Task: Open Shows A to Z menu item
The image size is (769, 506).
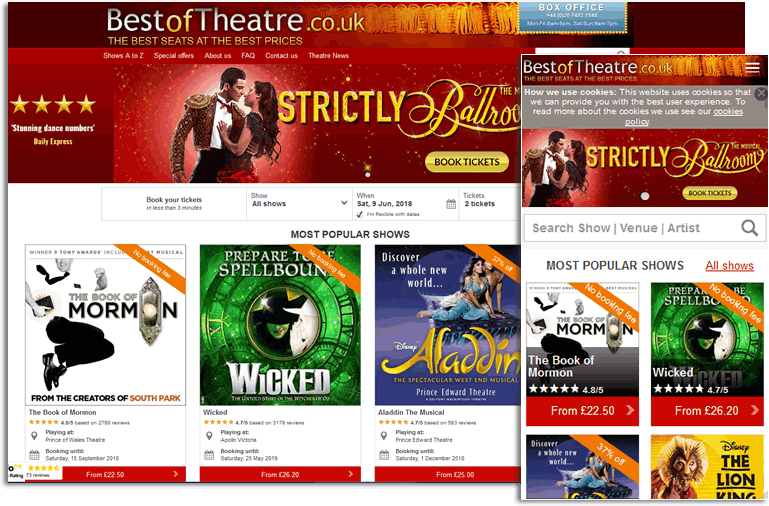Action: click(x=123, y=55)
